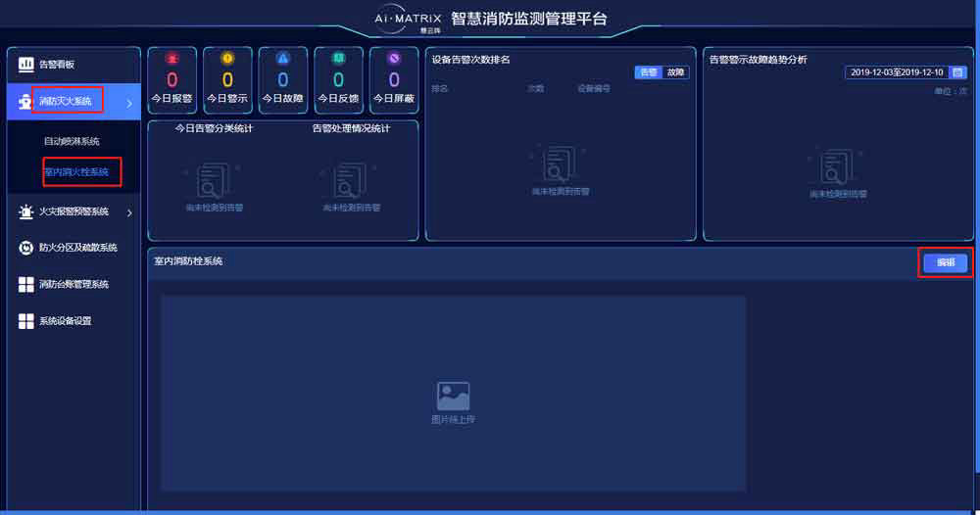This screenshot has height=515, width=980.
Task: Click the no-data icon in 设备告警次数排名 panel
Action: pyautogui.click(x=560, y=164)
